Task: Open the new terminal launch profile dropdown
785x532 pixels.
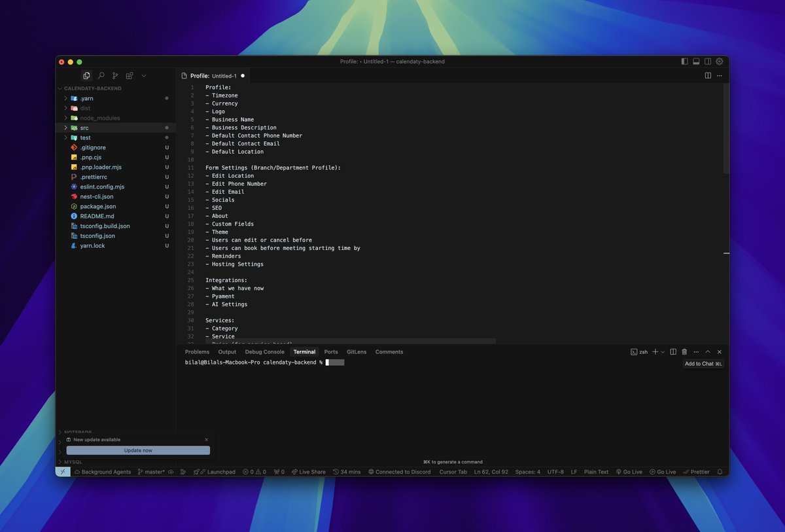Action: (x=663, y=352)
